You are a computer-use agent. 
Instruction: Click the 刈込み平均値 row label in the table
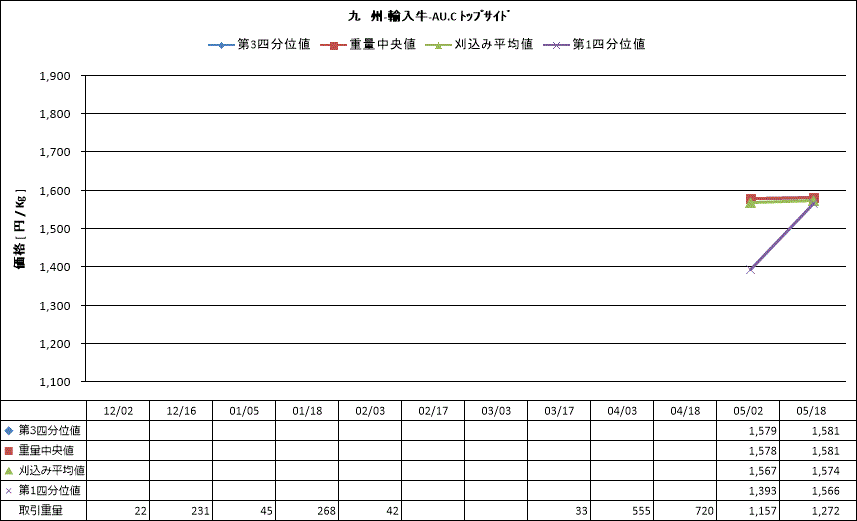point(52,471)
